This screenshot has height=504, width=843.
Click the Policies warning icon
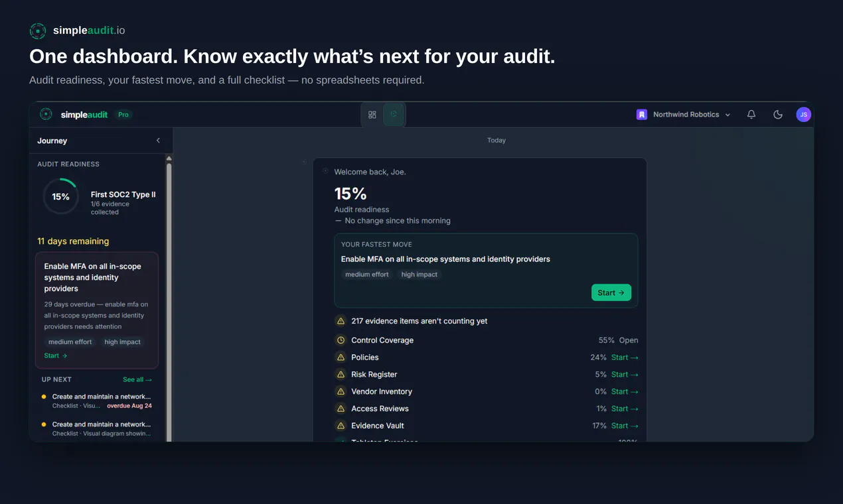coord(341,357)
